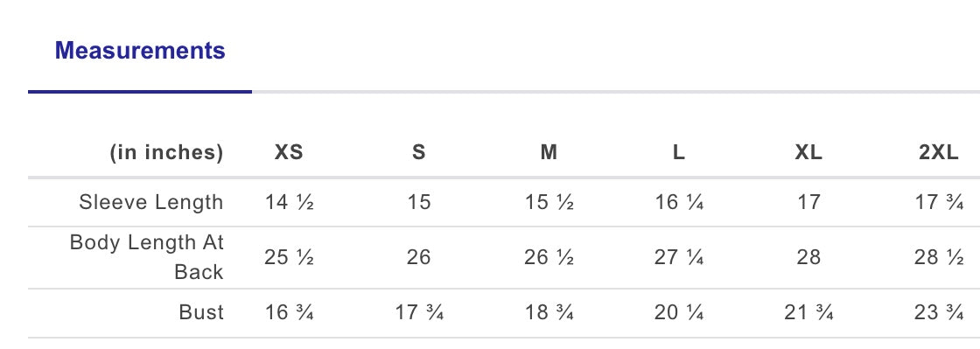Select L sleeve length value 16 ¼

click(679, 202)
